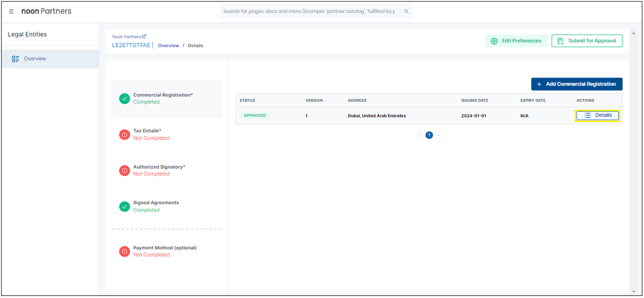The image size is (644, 298).
Task: Click Add Commercial Registration button
Action: click(577, 84)
